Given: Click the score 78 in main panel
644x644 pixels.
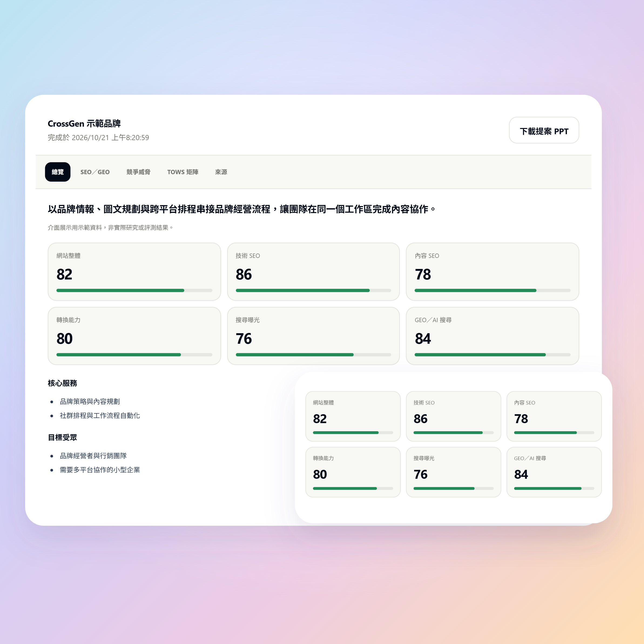Looking at the screenshot, I should click(x=423, y=274).
